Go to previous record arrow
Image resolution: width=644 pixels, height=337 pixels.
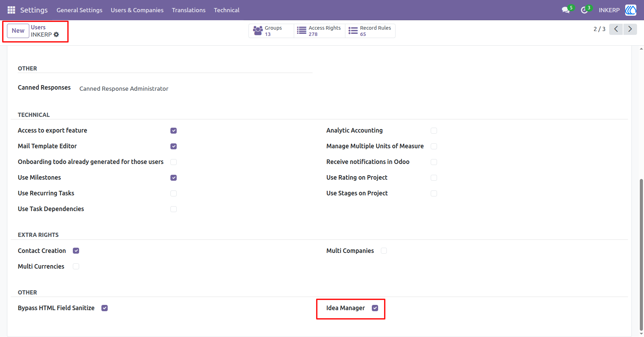[616, 29]
